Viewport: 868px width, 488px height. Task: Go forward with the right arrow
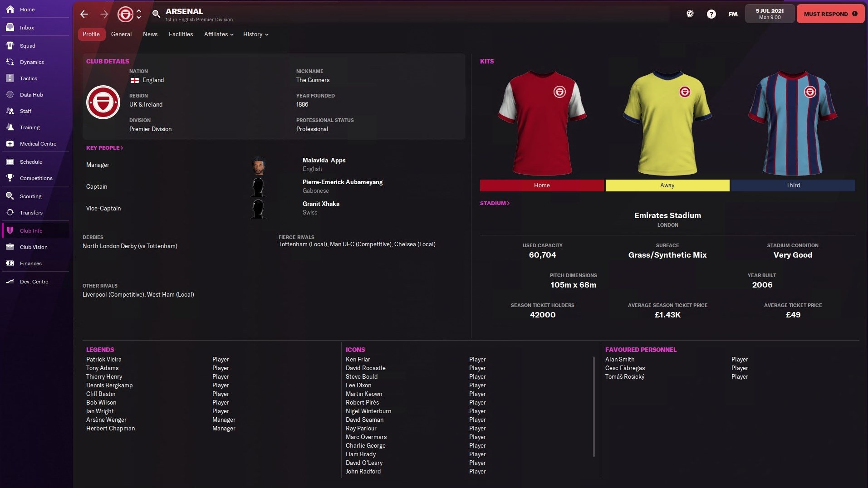[x=104, y=14]
